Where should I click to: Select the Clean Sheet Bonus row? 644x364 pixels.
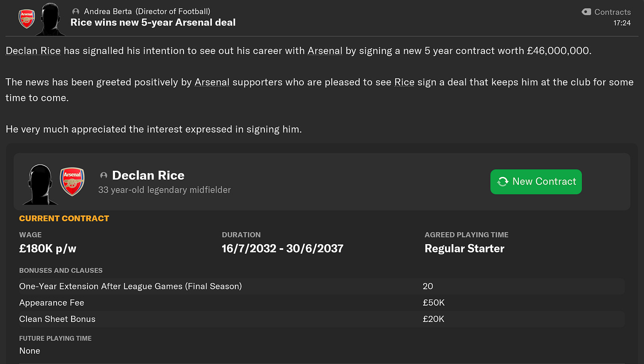(x=322, y=319)
